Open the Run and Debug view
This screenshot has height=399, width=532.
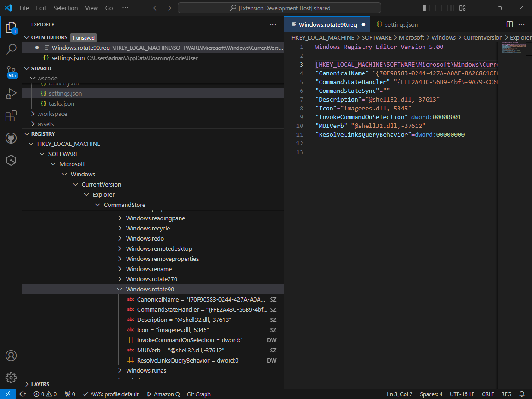[x=11, y=94]
